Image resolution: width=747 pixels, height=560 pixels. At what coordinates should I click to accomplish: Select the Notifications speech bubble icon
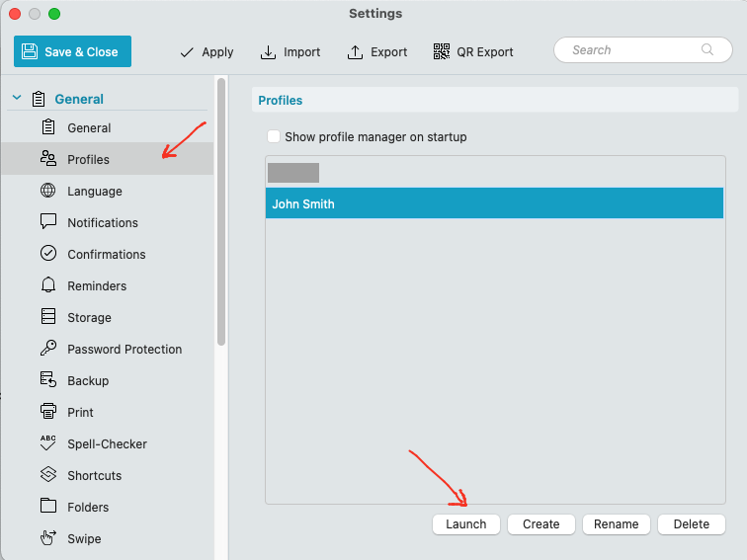(x=48, y=222)
